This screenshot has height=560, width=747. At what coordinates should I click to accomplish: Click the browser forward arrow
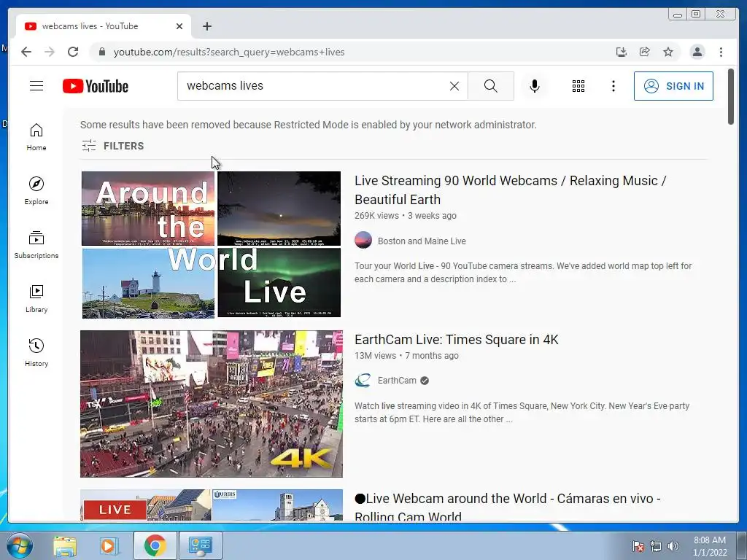tap(50, 52)
